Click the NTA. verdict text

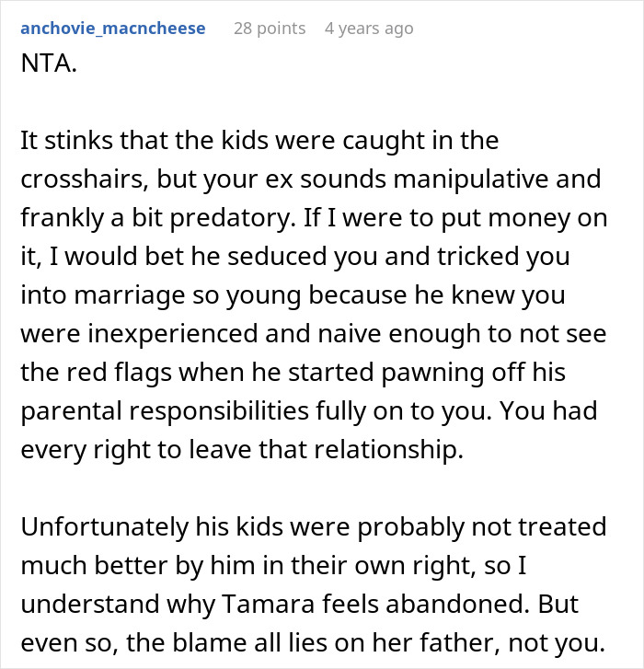click(x=49, y=63)
